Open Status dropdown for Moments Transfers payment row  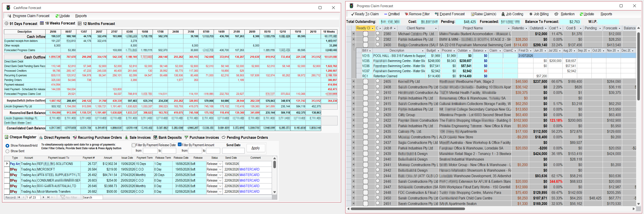tap(220, 192)
